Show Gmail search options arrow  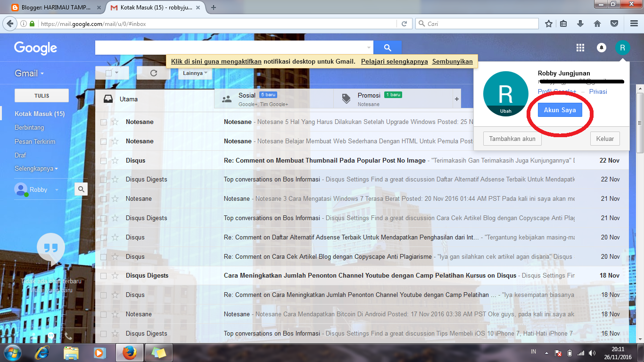[369, 48]
